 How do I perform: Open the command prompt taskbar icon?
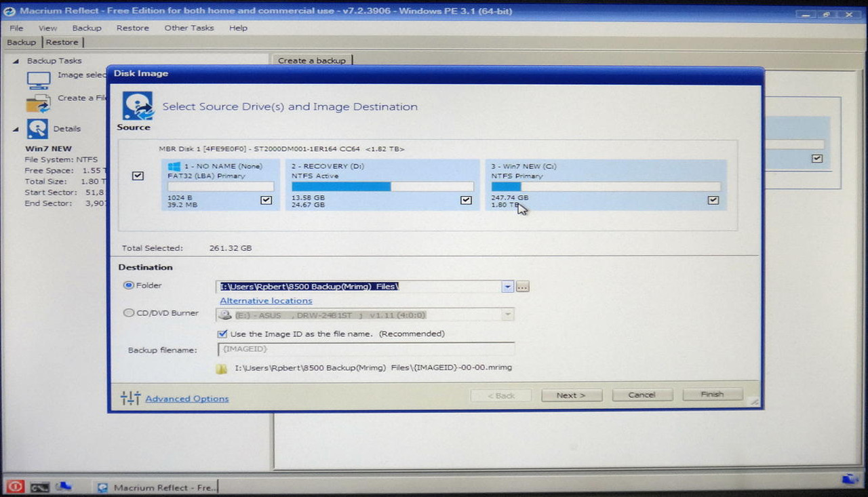tap(39, 487)
